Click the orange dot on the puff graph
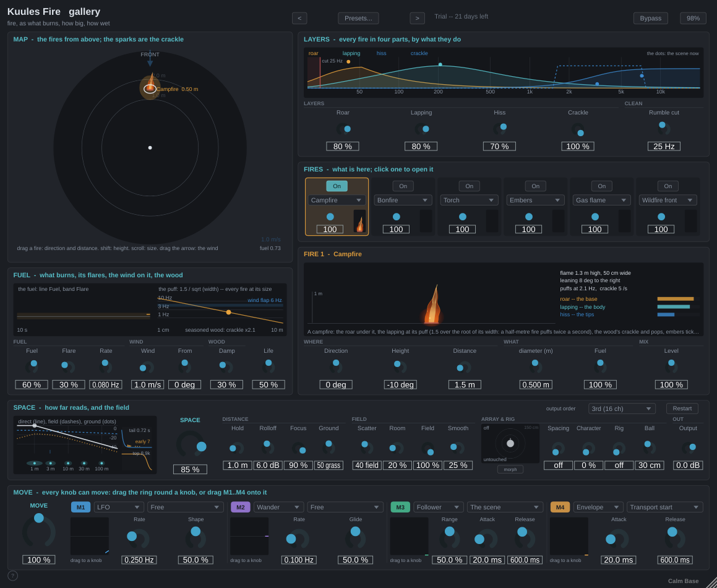This screenshot has height=588, width=717. (229, 312)
